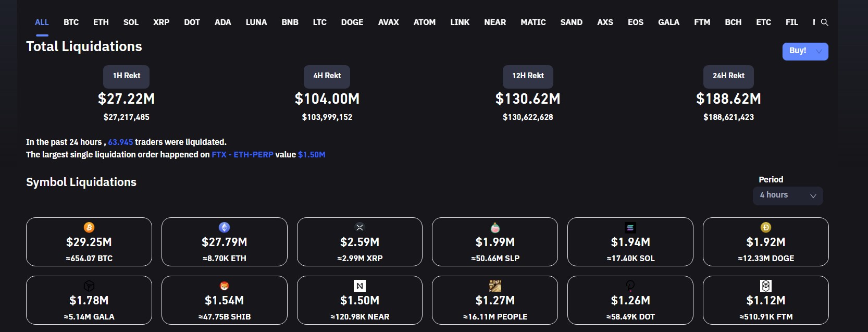The width and height of the screenshot is (868, 332).
Task: Click the Fantom FTM coin icon
Action: (765, 286)
